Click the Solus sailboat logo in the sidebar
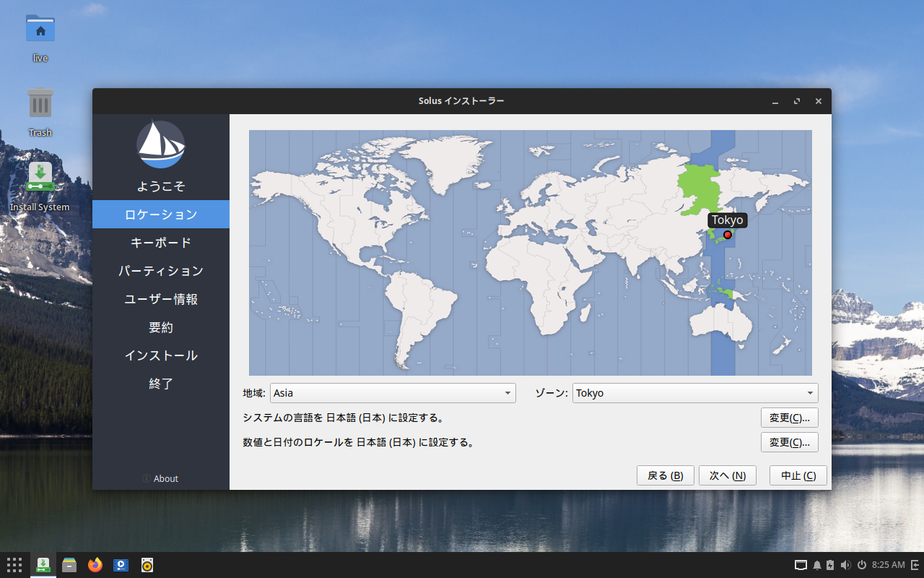924x578 pixels. [161, 144]
